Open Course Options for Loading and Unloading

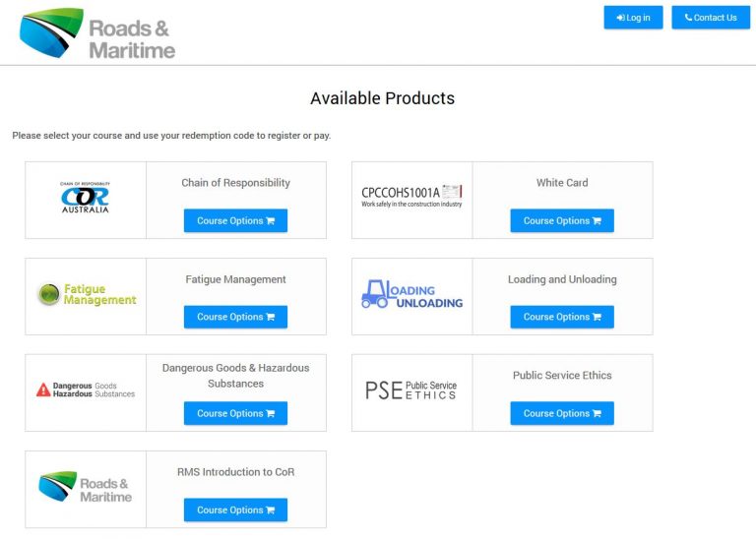click(x=562, y=318)
